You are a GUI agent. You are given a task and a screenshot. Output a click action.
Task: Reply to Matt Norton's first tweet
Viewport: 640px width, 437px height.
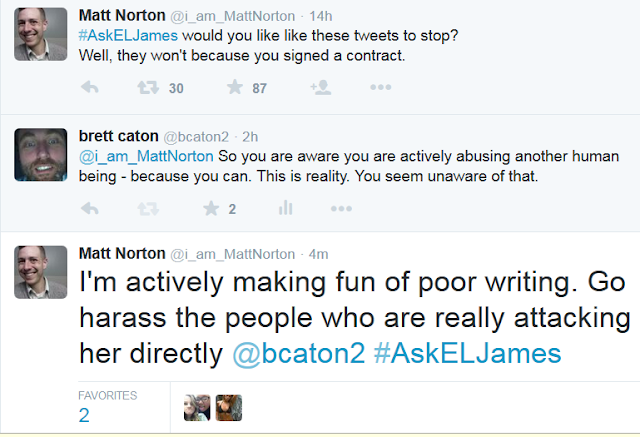[90, 87]
